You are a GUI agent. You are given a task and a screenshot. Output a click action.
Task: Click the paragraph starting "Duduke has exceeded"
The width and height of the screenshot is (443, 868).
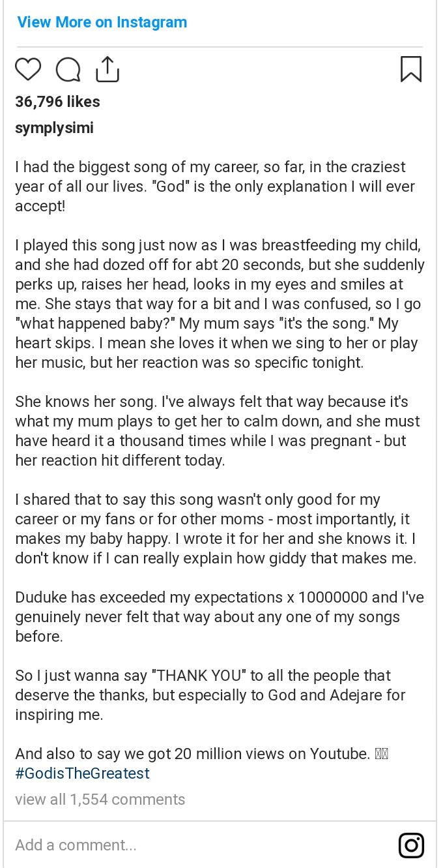[220, 617]
